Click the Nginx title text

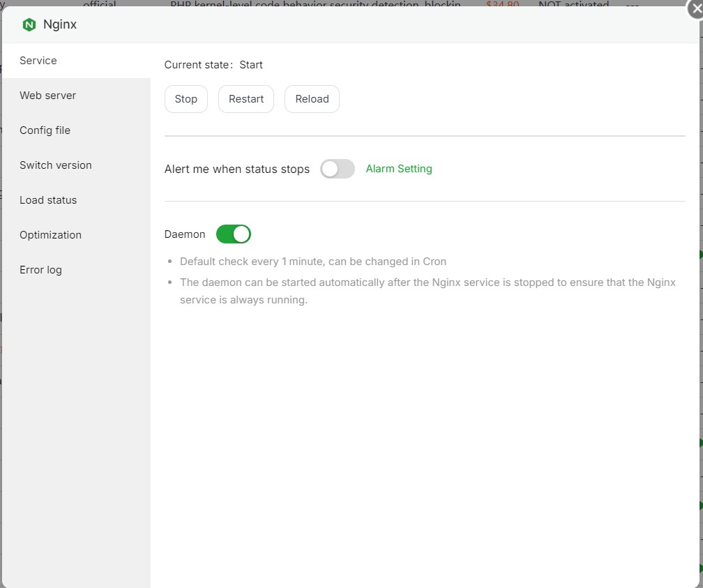point(60,24)
